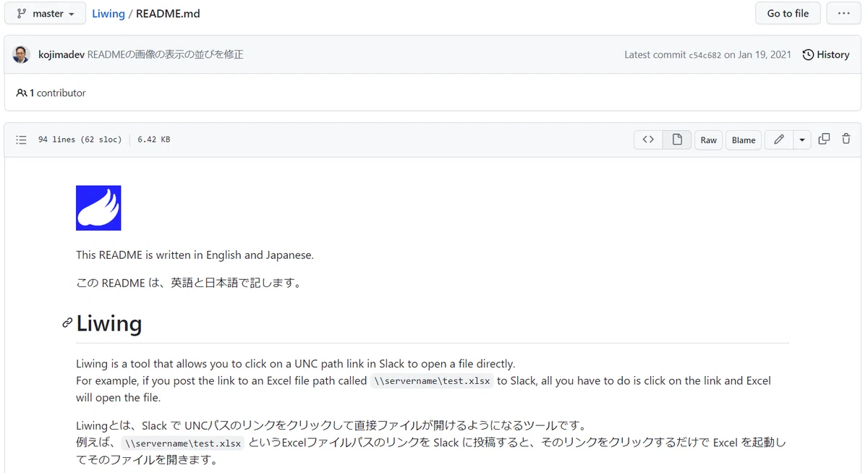Click the README.md file name in breadcrumb
Image resolution: width=868 pixels, height=473 pixels.
[168, 14]
